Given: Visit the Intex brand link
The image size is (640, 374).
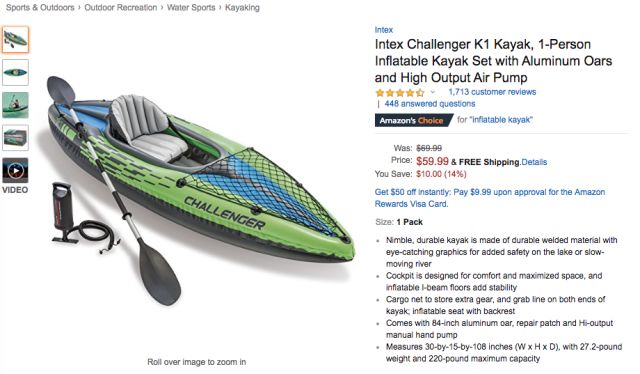Looking at the screenshot, I should click(x=384, y=30).
